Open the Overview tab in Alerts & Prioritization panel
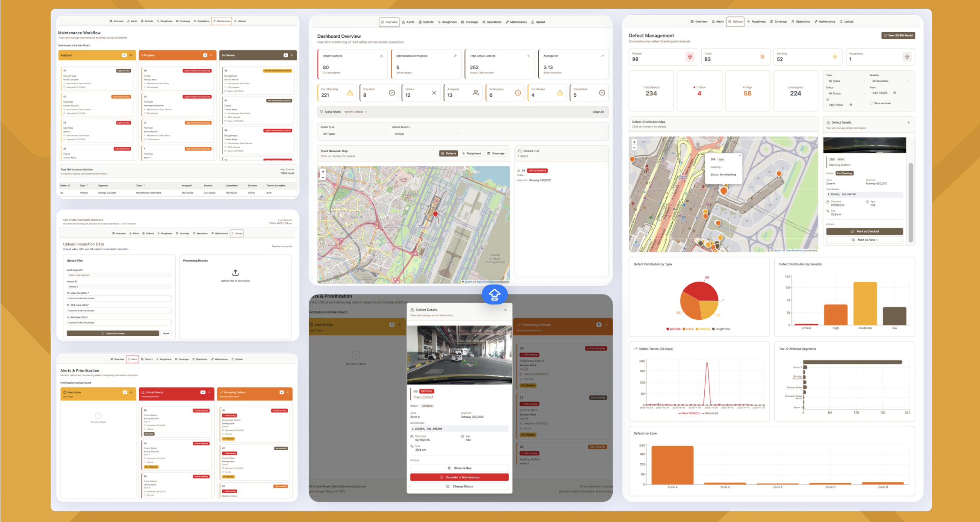980x522 pixels. pyautogui.click(x=117, y=359)
